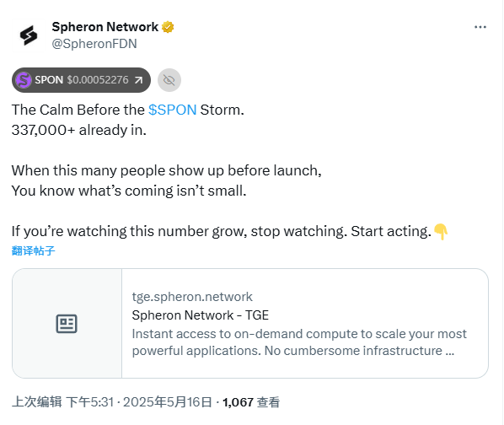Image resolution: width=504 pixels, height=425 pixels.
Task: Open the $SPON cashtag link
Action: tap(172, 110)
